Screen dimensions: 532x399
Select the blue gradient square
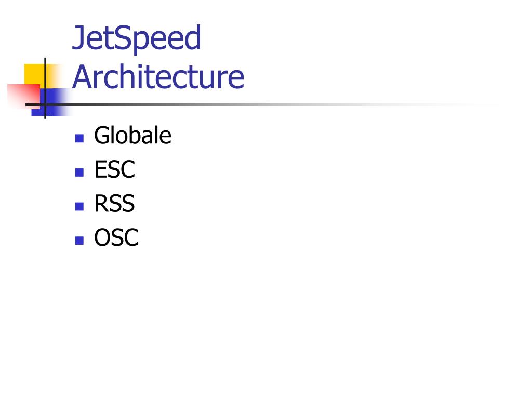51,102
